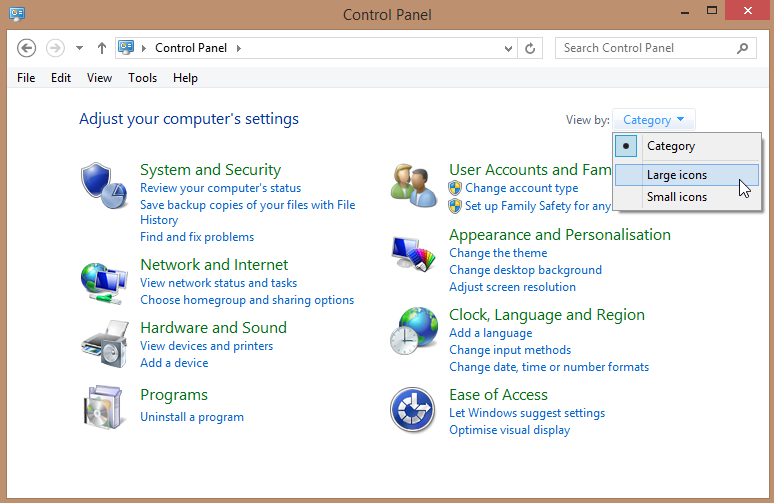Click Find and fix problems
The height and width of the screenshot is (503, 774).
pos(197,237)
